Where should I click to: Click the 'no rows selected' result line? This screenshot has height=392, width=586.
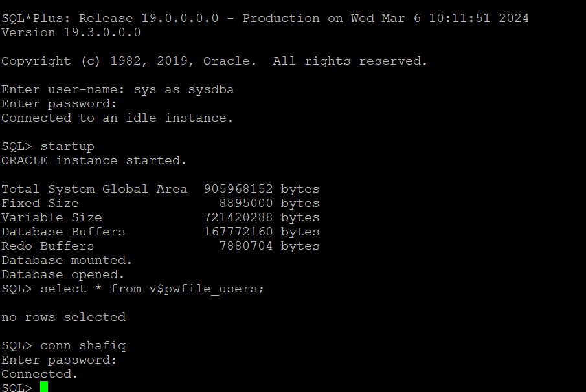click(x=63, y=317)
